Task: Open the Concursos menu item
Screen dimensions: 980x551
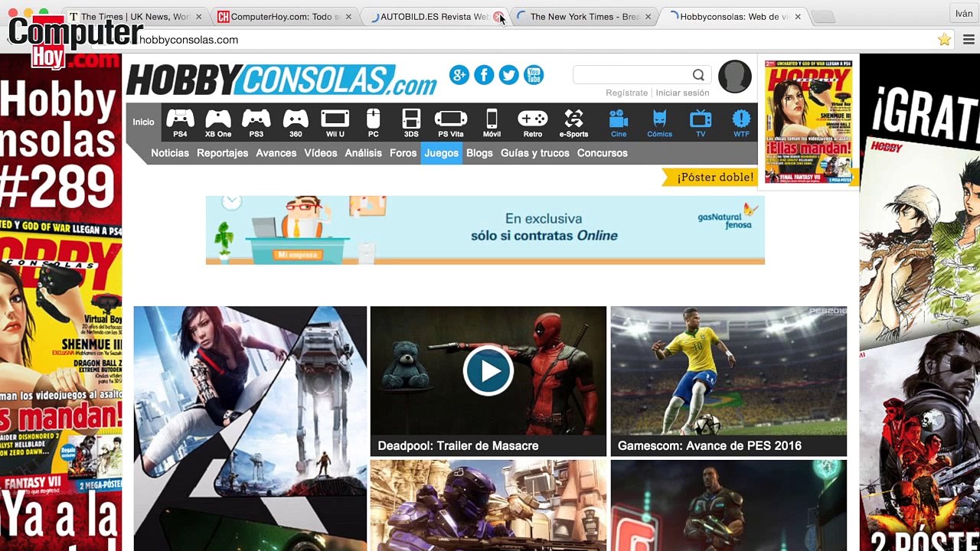Action: tap(603, 153)
